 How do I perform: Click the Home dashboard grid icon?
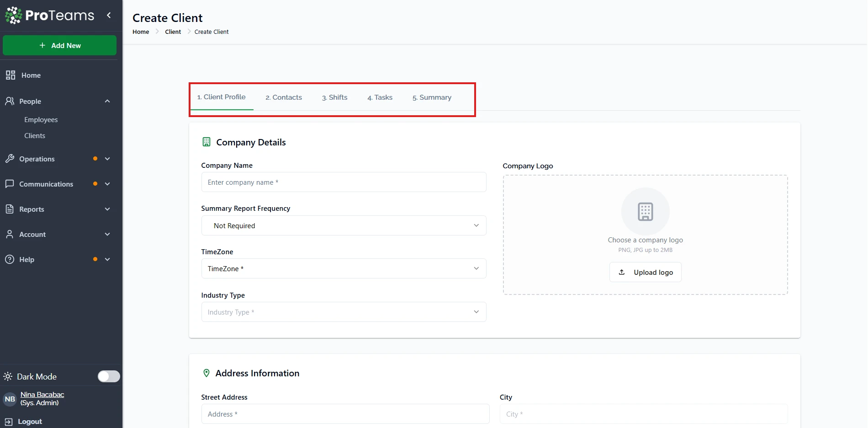coord(11,75)
